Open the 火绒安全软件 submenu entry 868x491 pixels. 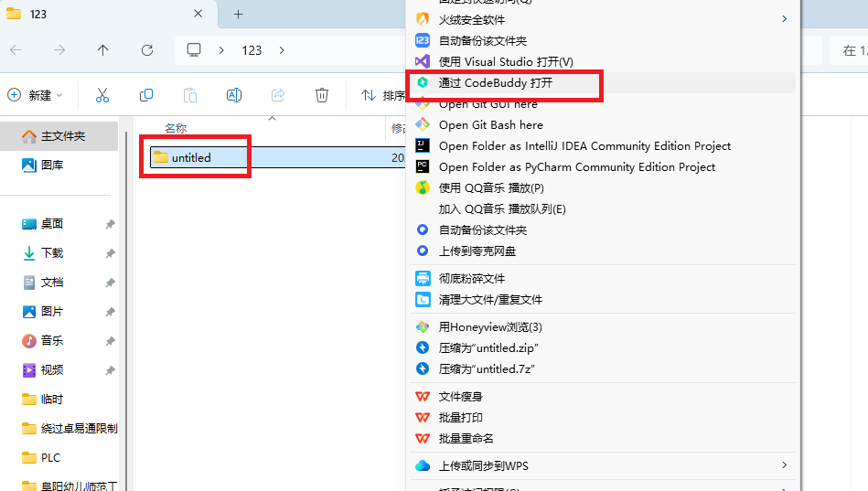[x=602, y=19]
